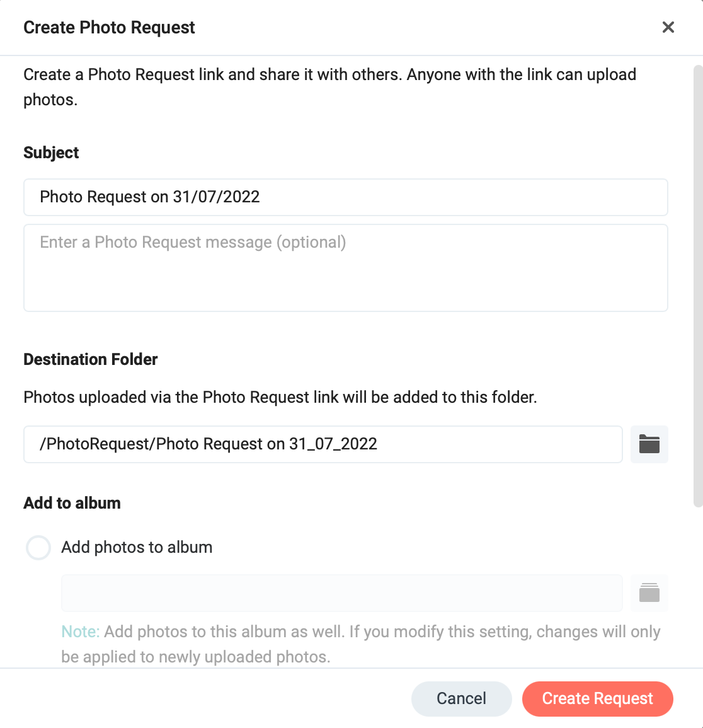Click the empty album name field
The height and width of the screenshot is (728, 703).
(342, 593)
